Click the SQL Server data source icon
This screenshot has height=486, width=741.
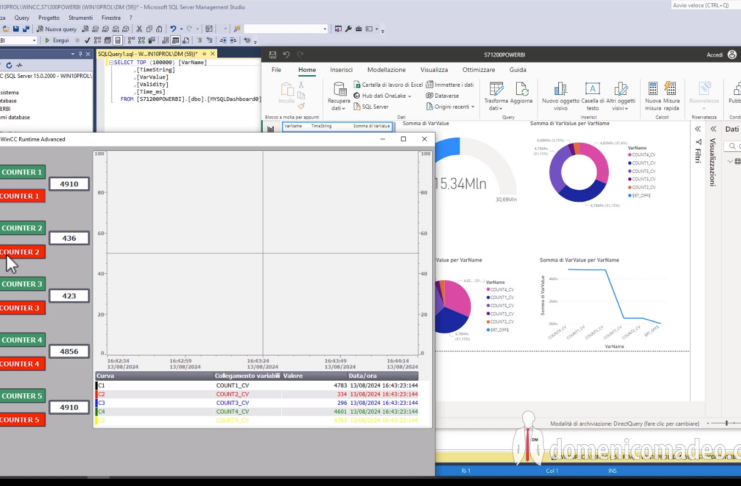(x=357, y=107)
